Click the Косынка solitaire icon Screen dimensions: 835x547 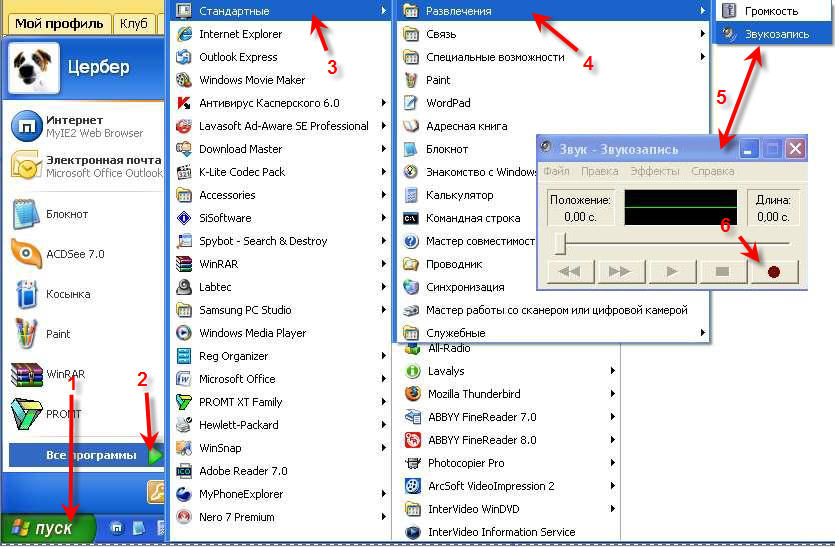point(26,294)
